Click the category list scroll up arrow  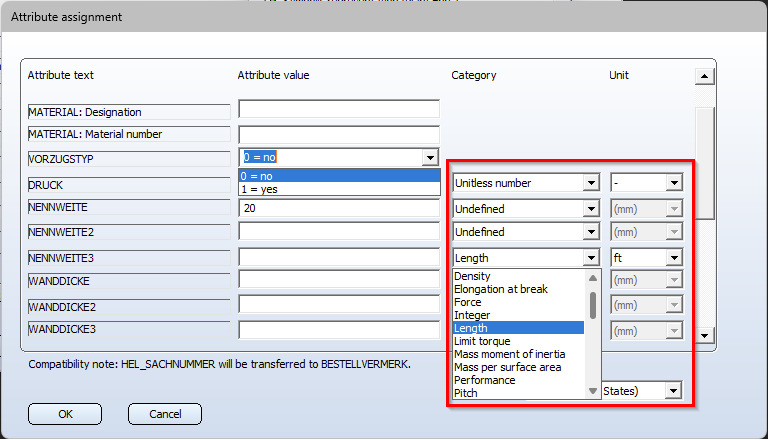593,278
